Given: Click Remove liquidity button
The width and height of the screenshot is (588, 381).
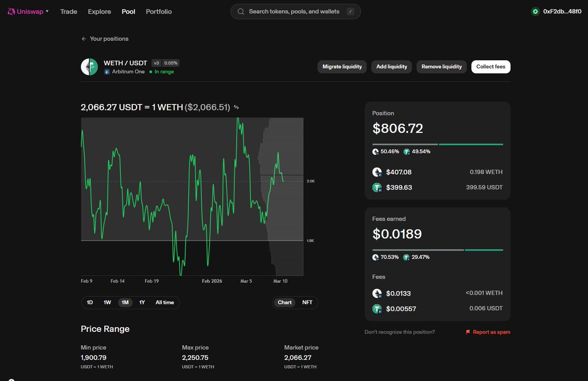Looking at the screenshot, I should [x=441, y=67].
